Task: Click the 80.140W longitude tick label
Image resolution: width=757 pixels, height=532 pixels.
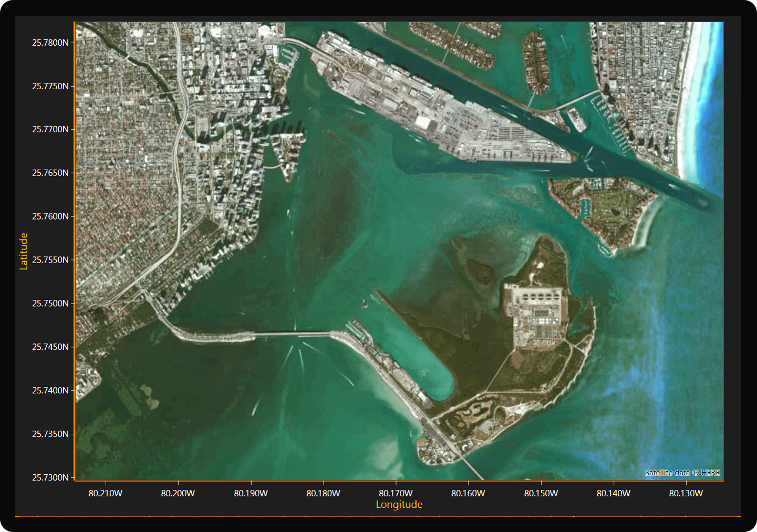Action: [x=614, y=493]
